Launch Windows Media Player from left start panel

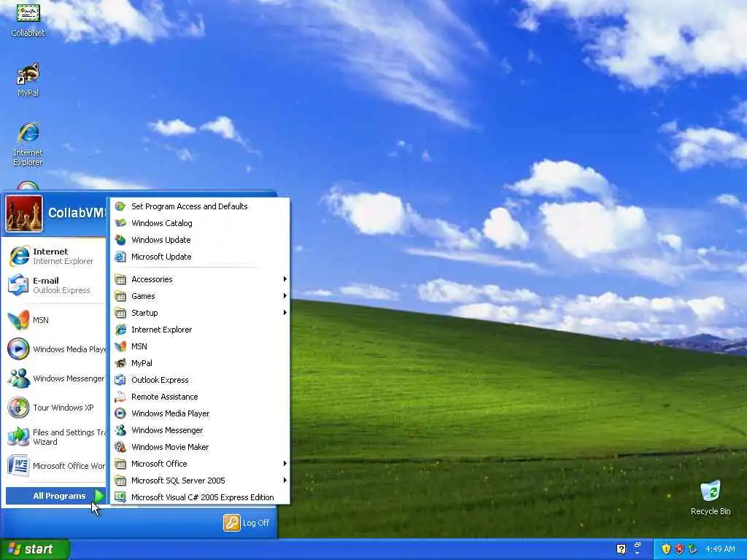(55, 349)
